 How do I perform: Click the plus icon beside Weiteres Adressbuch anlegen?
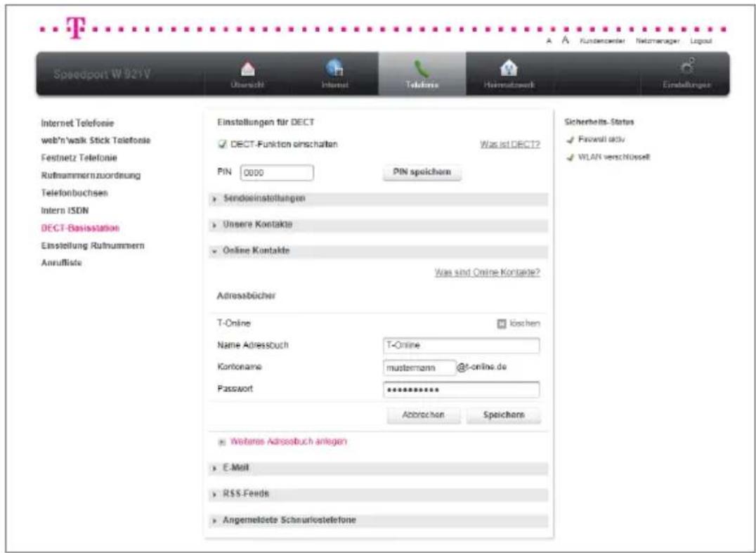tap(222, 442)
